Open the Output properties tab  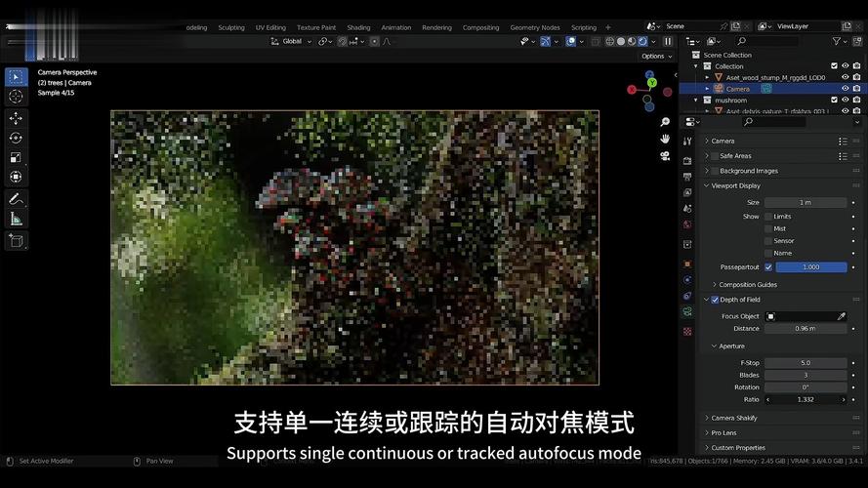(x=687, y=177)
